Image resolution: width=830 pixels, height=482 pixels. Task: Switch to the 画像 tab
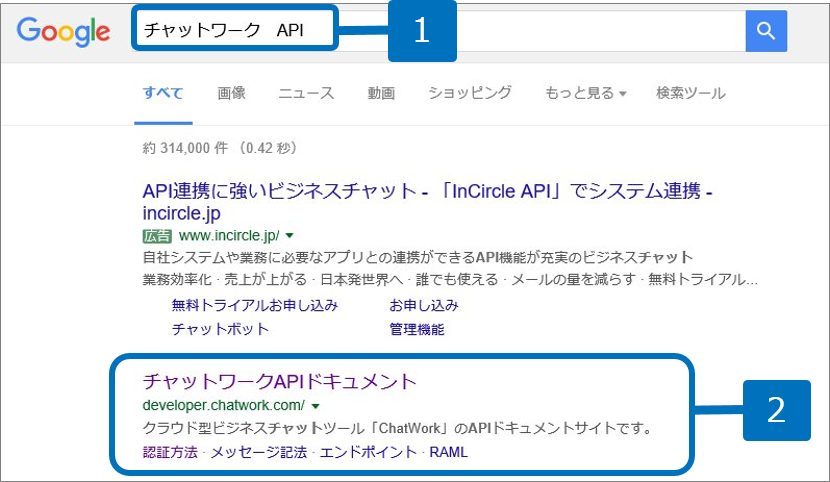[x=231, y=93]
